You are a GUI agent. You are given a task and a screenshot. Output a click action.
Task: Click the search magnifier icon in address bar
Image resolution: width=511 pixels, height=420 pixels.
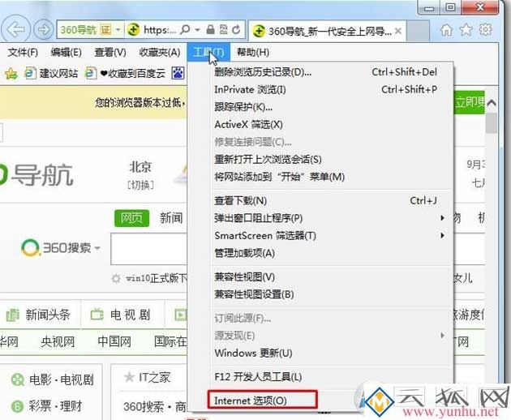[x=185, y=30]
